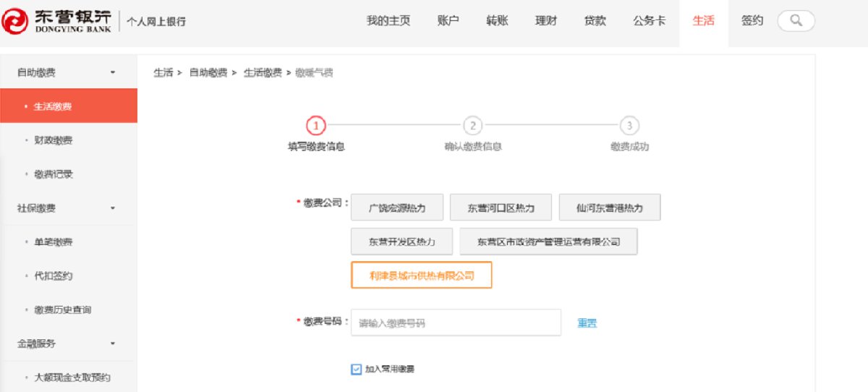868x392 pixels.
Task: Collapse the 社保缴费 sidebar section
Action: click(112, 208)
